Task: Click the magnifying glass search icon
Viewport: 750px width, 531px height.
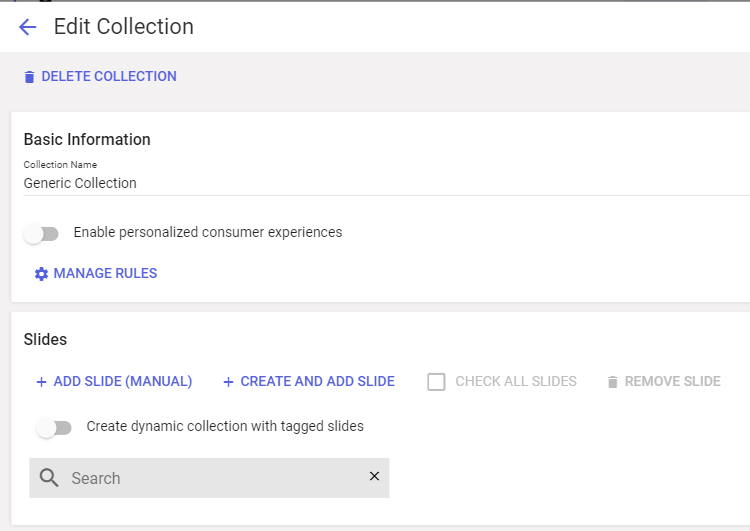Action: coord(50,478)
